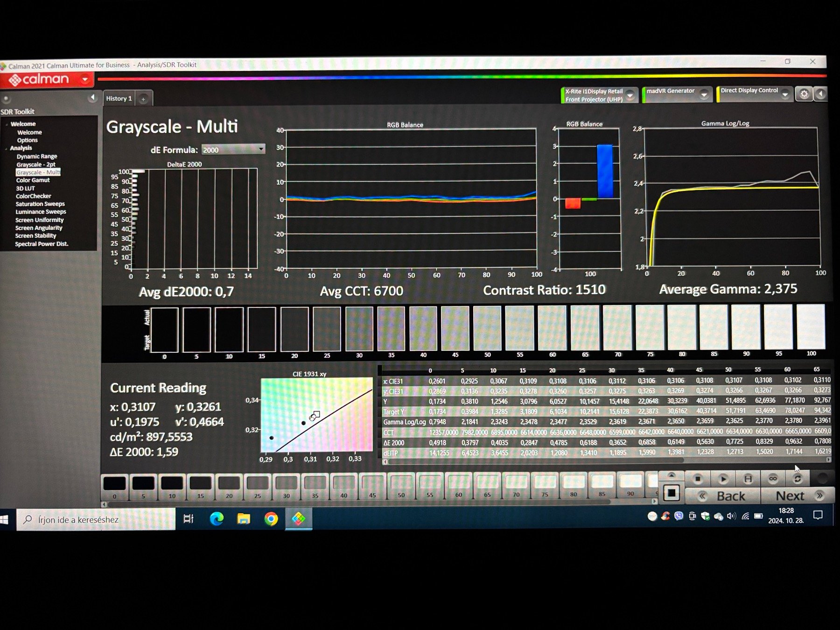Image resolution: width=840 pixels, height=630 pixels.
Task: Click the bracketed single-read icon
Action: tap(748, 479)
